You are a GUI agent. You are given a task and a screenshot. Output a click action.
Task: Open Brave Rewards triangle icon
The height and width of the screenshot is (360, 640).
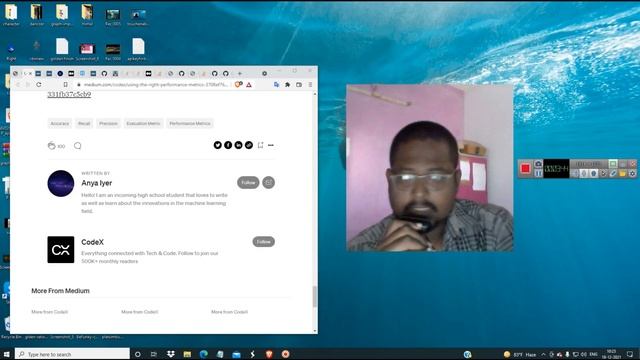click(x=249, y=84)
